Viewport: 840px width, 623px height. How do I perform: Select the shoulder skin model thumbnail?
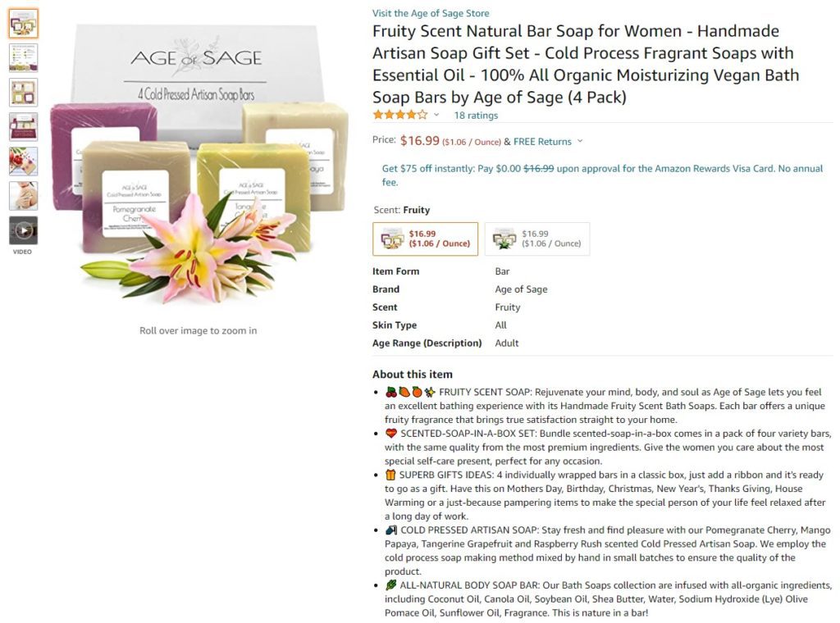click(23, 196)
